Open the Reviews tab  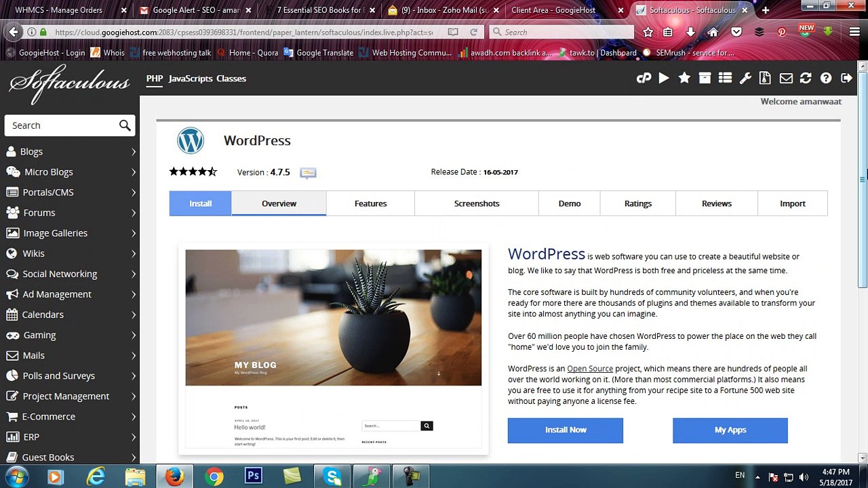coord(717,203)
